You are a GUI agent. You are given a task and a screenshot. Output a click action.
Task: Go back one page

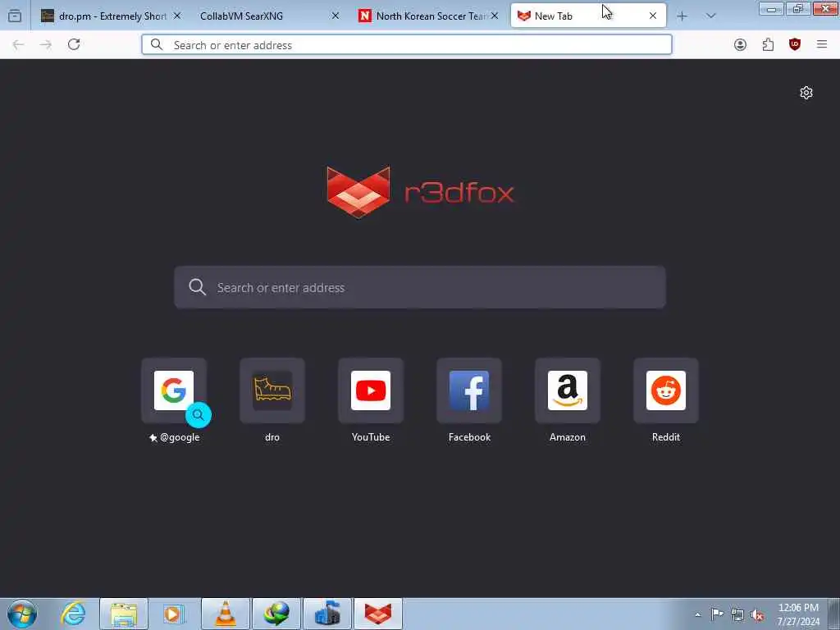(x=18, y=44)
